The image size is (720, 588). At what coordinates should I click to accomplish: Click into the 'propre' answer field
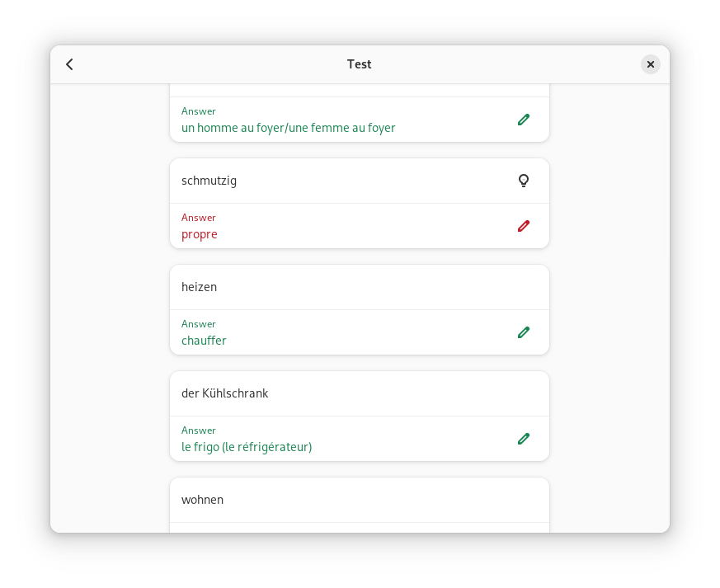point(360,226)
